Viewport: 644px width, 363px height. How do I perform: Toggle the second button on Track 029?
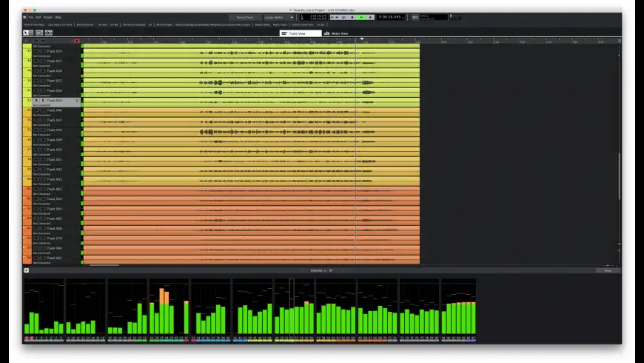[x=41, y=100]
